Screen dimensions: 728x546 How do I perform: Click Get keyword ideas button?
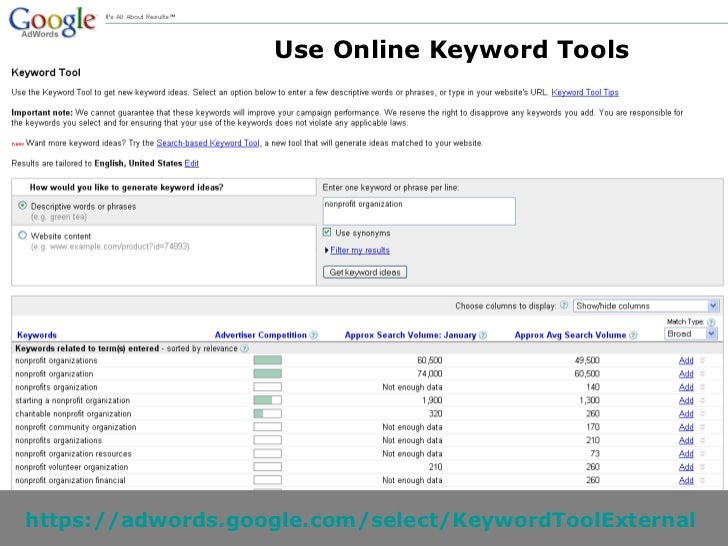[x=365, y=272]
